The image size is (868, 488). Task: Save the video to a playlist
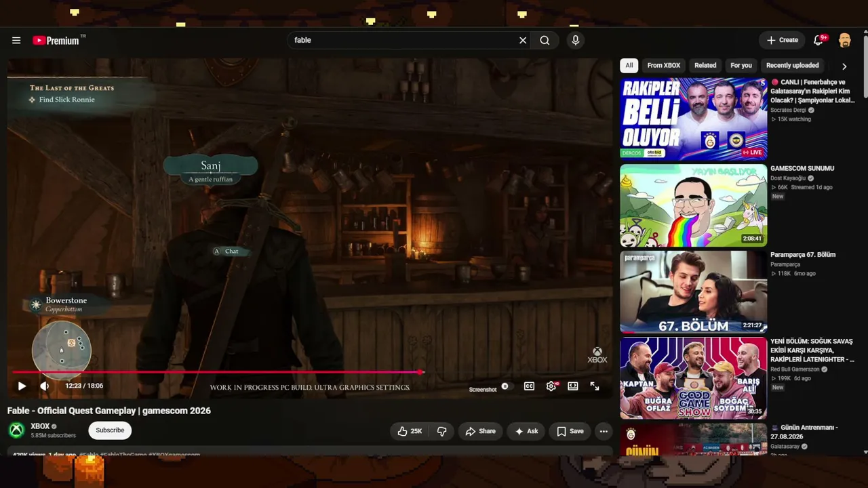pos(570,431)
